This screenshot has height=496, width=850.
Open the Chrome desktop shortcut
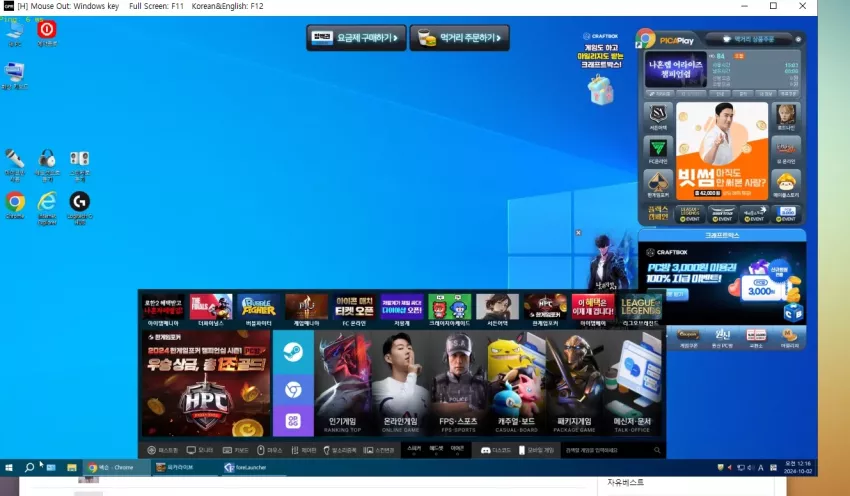[15, 205]
